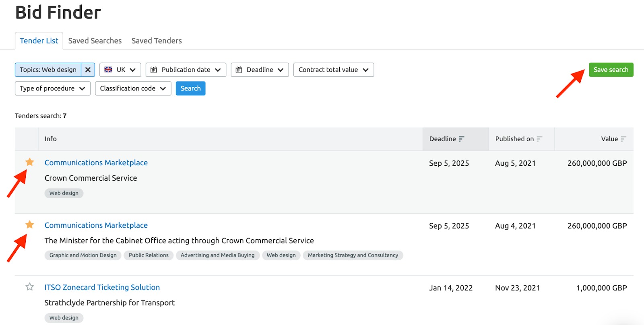Expand the Type of procedure filter
644x325 pixels.
[53, 88]
